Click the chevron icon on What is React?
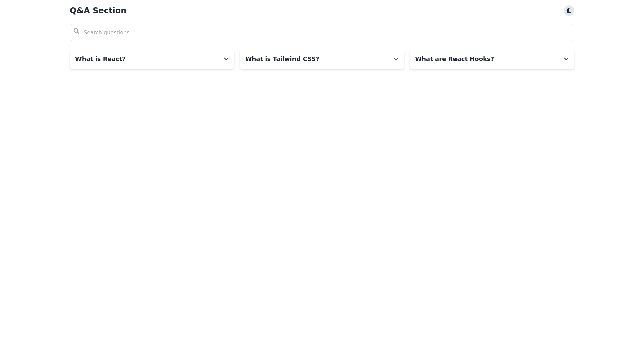Image resolution: width=644 pixels, height=362 pixels. 226,59
